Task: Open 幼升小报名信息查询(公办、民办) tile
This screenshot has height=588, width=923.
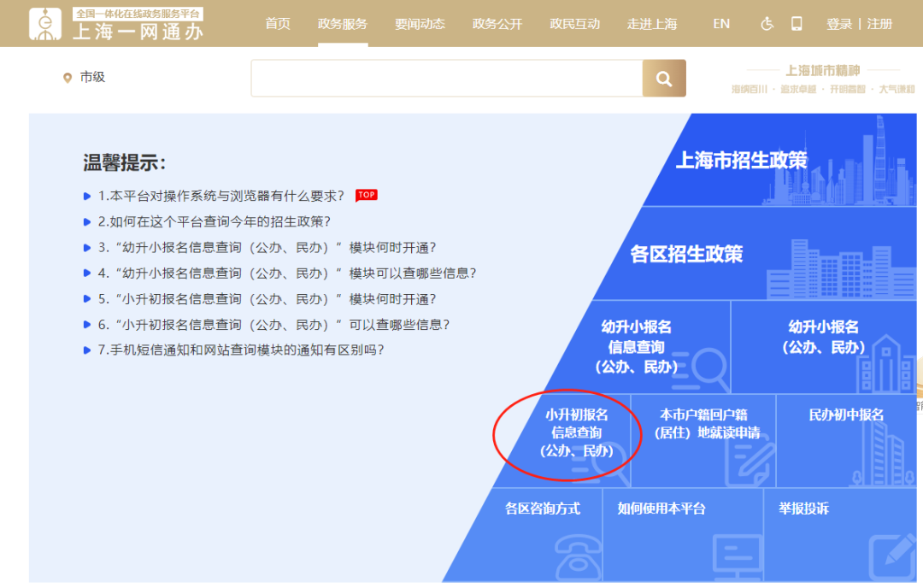Action: coord(637,347)
